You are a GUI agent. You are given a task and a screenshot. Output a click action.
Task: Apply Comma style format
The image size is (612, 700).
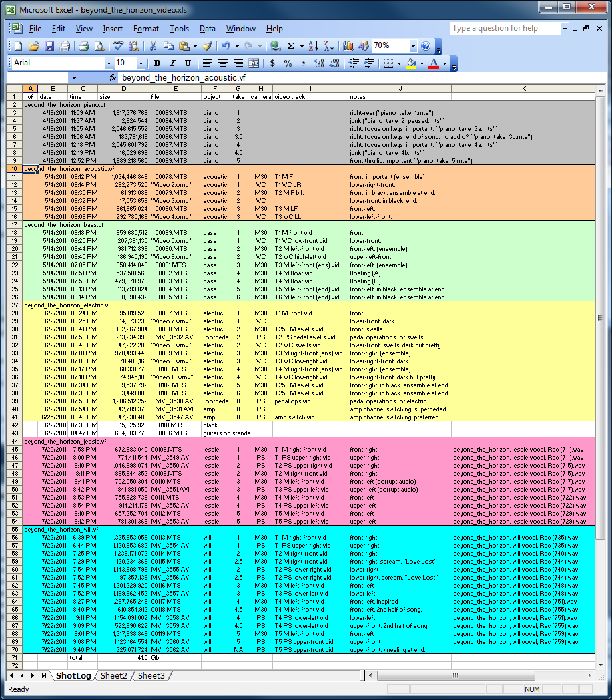coord(303,63)
